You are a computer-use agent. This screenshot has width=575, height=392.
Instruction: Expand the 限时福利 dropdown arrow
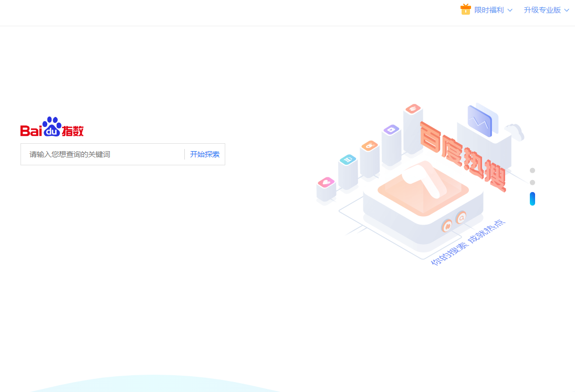510,10
